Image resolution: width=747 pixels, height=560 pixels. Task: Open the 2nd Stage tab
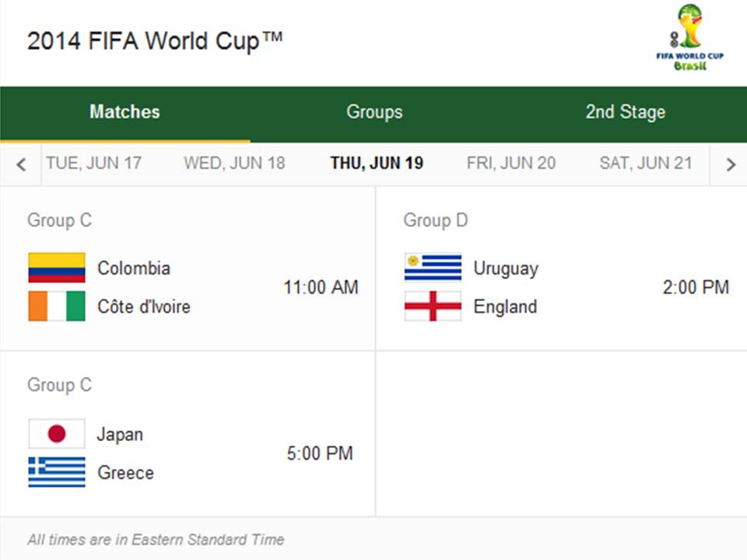[x=624, y=112]
